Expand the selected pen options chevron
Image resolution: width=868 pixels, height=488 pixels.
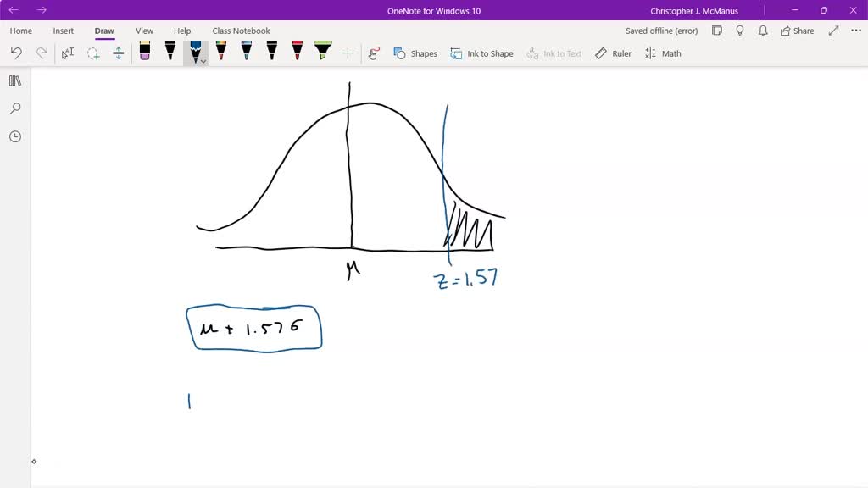[x=203, y=60]
